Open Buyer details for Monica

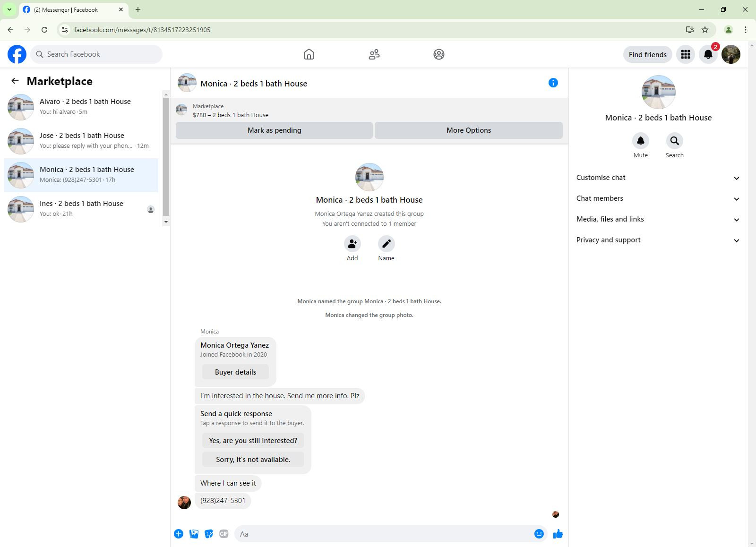point(235,372)
